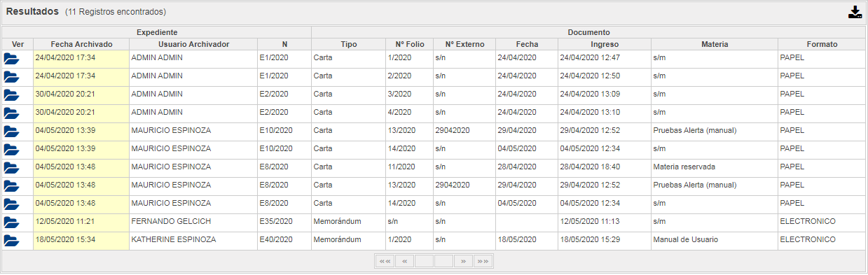Open folder for Carta folio 4/2020
The height and width of the screenshot is (275, 868).
pos(11,113)
